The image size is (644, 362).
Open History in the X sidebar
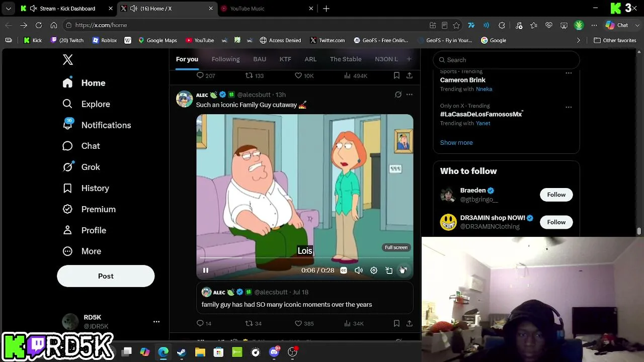point(86,188)
